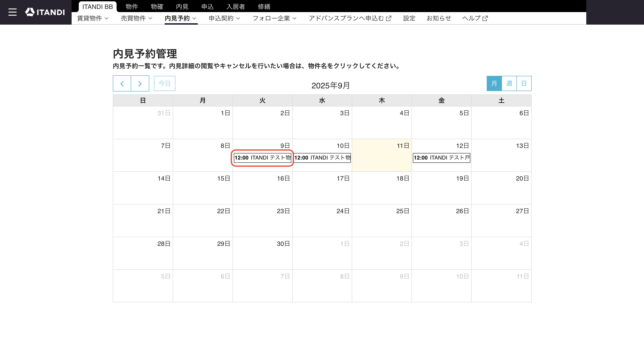Switch calendar to 日 view
This screenshot has height=353, width=644.
coord(524,83)
